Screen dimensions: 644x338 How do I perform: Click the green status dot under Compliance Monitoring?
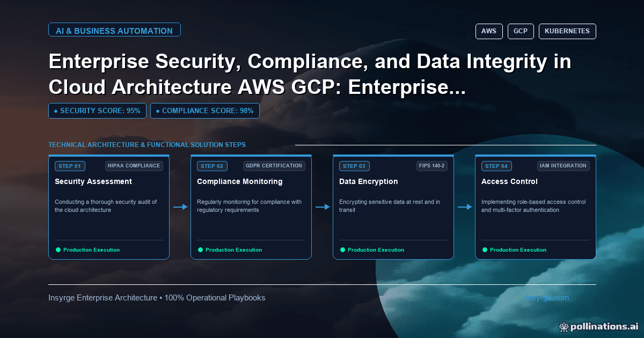pos(200,249)
